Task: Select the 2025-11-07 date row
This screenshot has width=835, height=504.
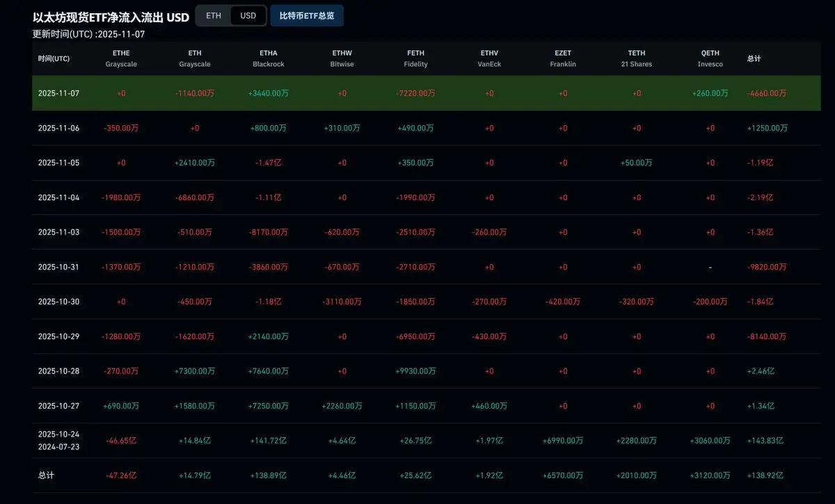Action: click(x=426, y=93)
